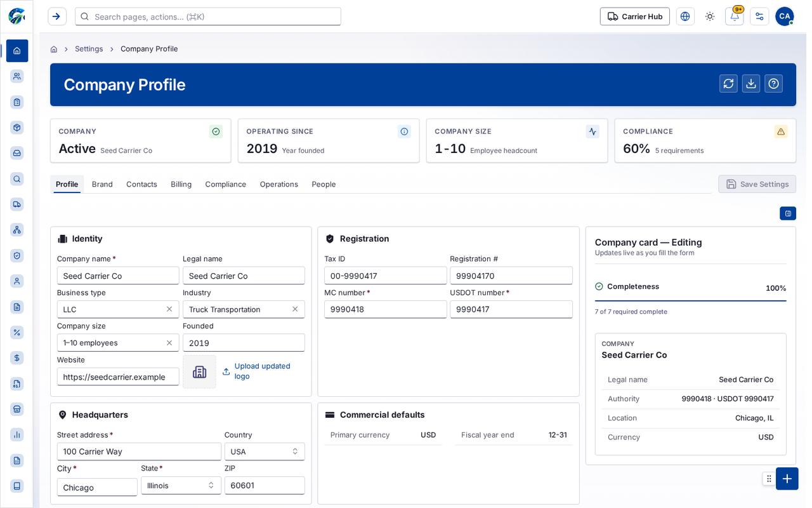Open the CA user avatar
This screenshot has width=812, height=508.
click(785, 17)
